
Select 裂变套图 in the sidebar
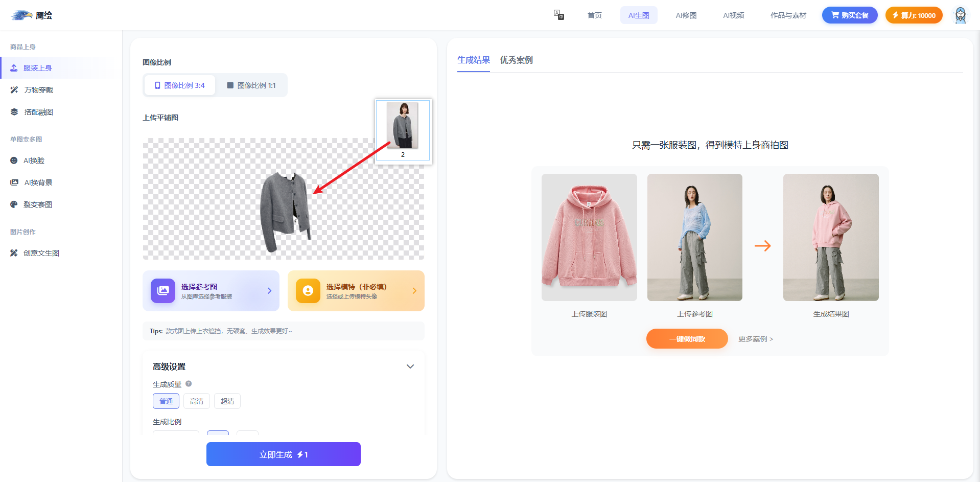37,204
